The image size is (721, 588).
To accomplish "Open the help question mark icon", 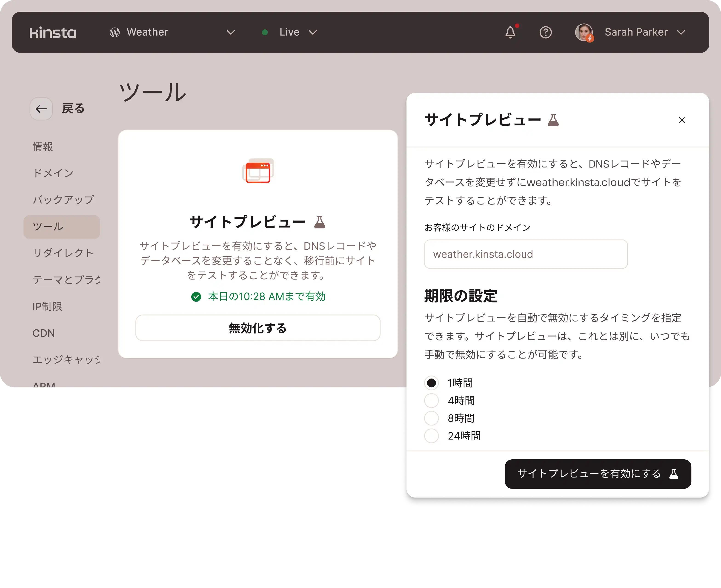I will [545, 33].
